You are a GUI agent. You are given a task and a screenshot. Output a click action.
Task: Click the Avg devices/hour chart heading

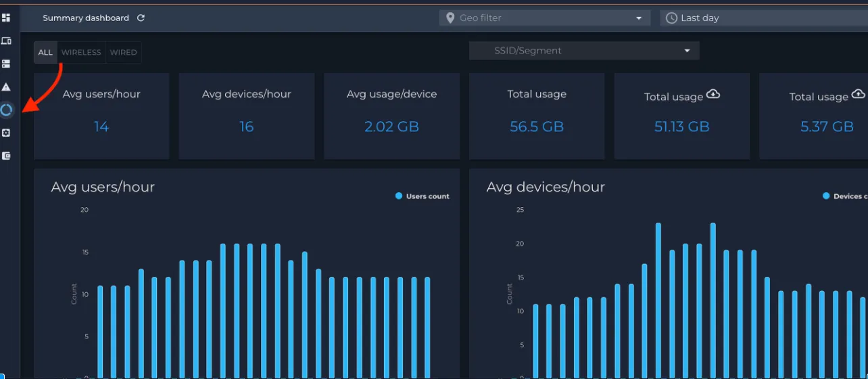coord(546,187)
